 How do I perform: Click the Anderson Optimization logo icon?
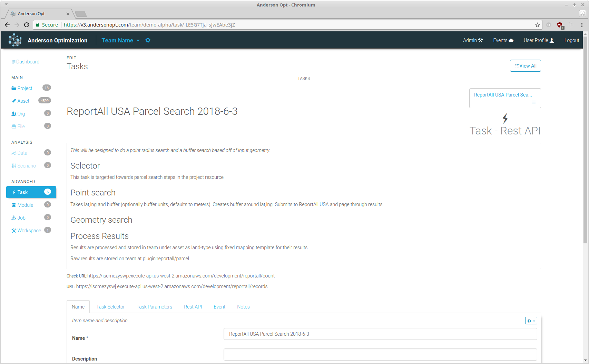[x=15, y=40]
